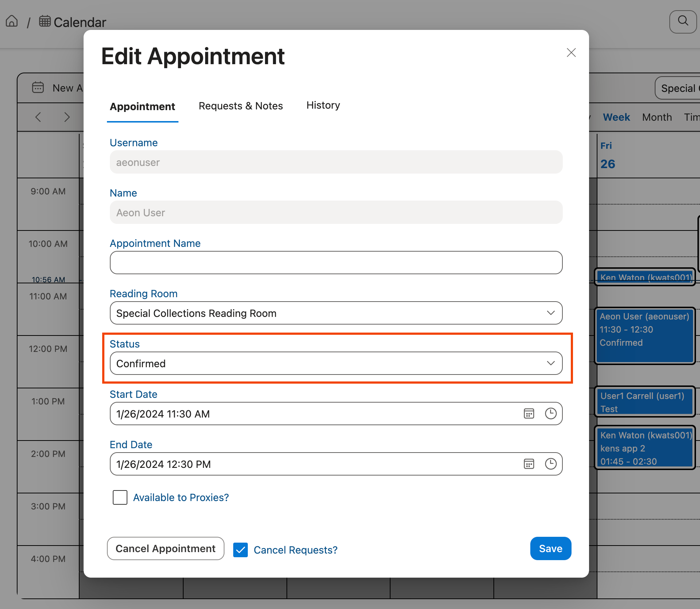Click the Appointment Name input field
Viewport: 700px width, 609px height.
pyautogui.click(x=335, y=262)
